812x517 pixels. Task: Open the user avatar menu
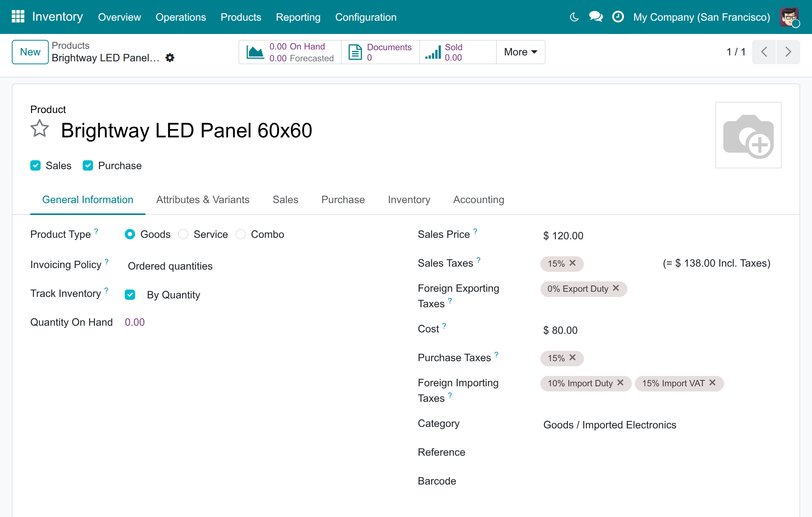pos(789,17)
